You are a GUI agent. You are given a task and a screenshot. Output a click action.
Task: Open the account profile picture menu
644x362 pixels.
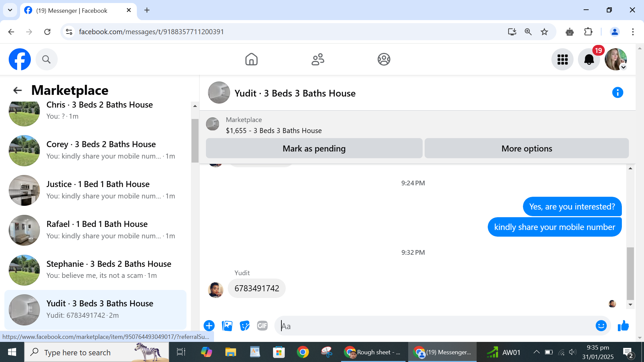coord(616,59)
